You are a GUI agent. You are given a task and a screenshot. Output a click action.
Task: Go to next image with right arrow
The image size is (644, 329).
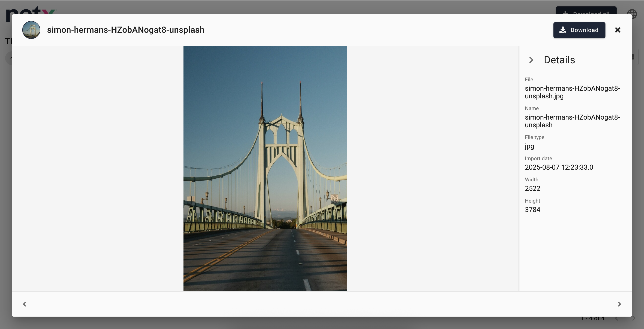tap(619, 304)
